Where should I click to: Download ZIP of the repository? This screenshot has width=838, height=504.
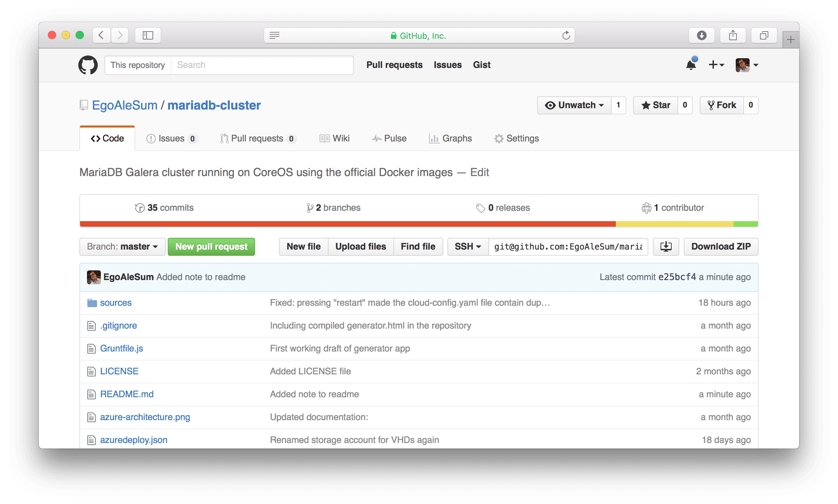coord(721,246)
